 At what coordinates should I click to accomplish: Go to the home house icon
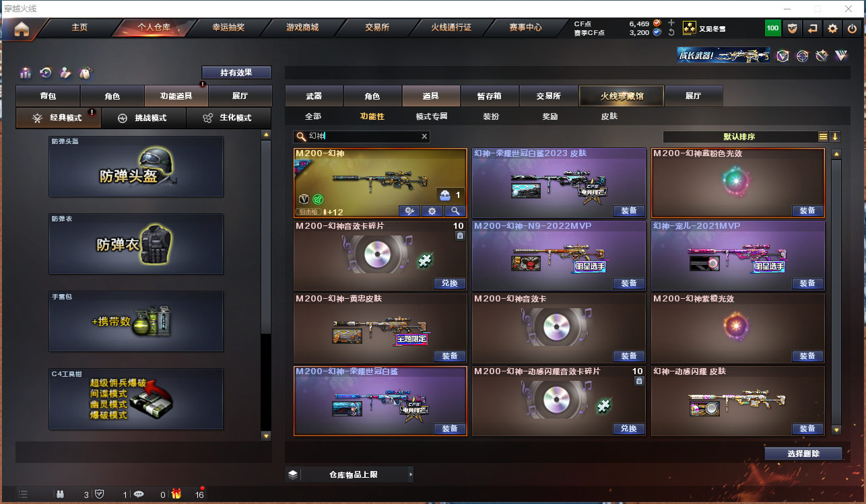pos(21,29)
